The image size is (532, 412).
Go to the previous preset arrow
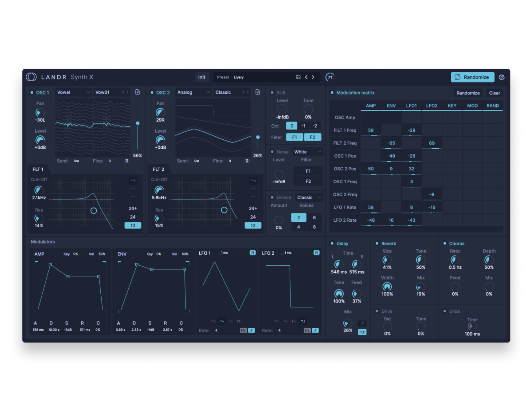[306, 77]
